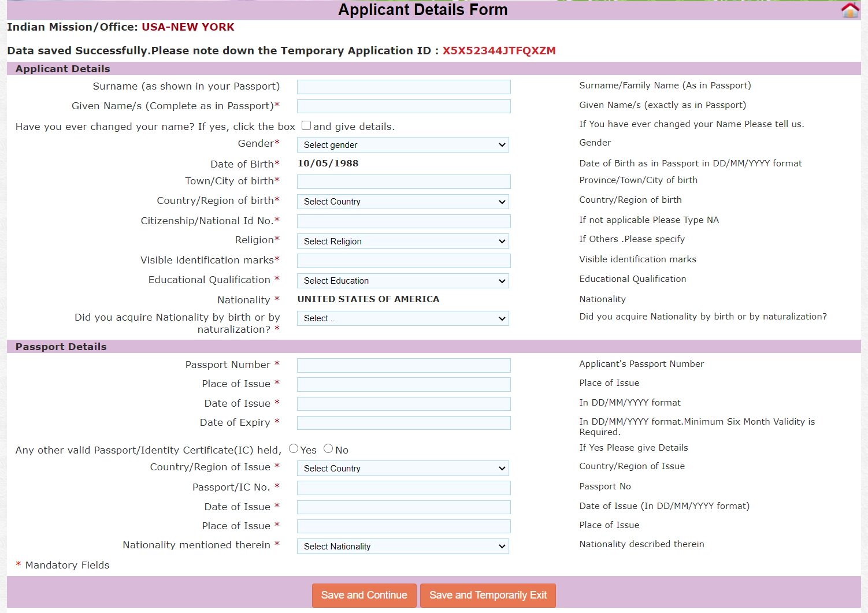
Task: Open the Select gender dropdown
Action: click(x=403, y=145)
